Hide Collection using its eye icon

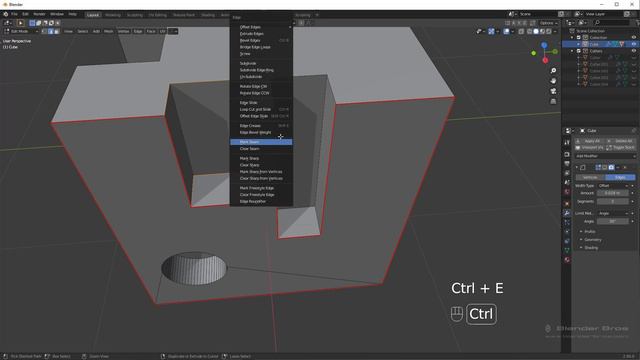[x=634, y=38]
